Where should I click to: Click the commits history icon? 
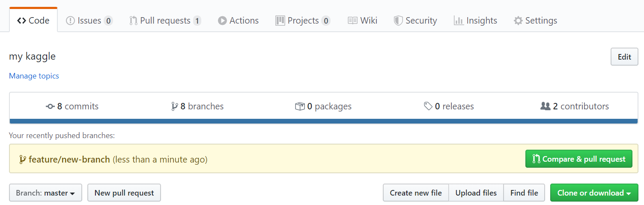50,106
